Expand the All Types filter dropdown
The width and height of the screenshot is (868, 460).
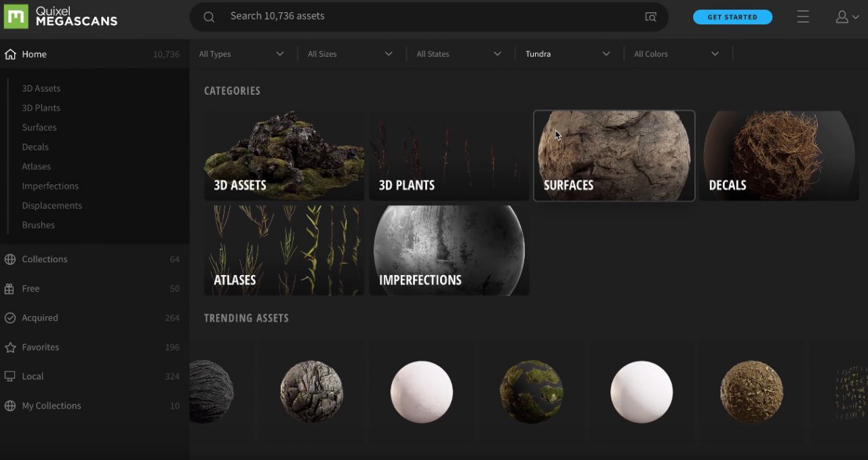tap(241, 54)
